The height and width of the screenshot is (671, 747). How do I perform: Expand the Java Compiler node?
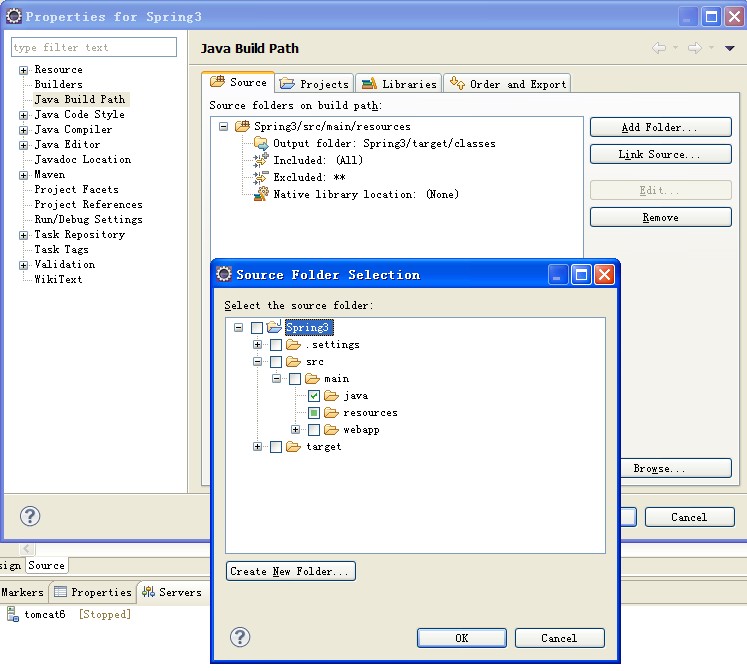[23, 130]
